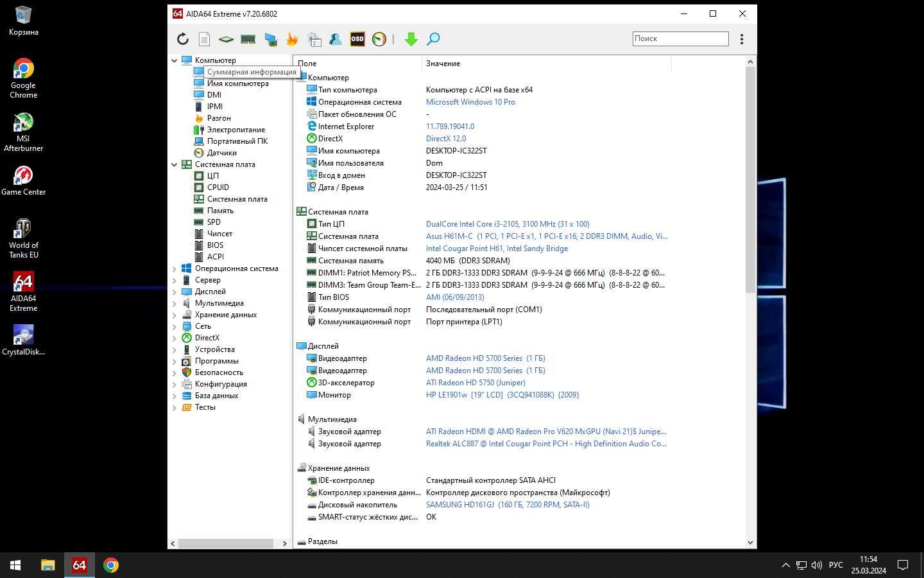Click the tree scroll right arrow
Screen dimensions: 924x578
click(285, 543)
